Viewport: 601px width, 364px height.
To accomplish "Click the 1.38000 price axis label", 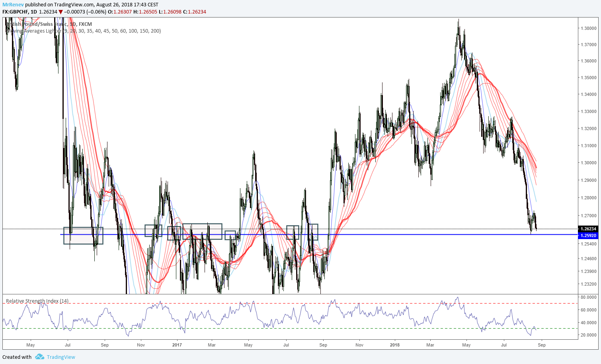I will (588, 28).
